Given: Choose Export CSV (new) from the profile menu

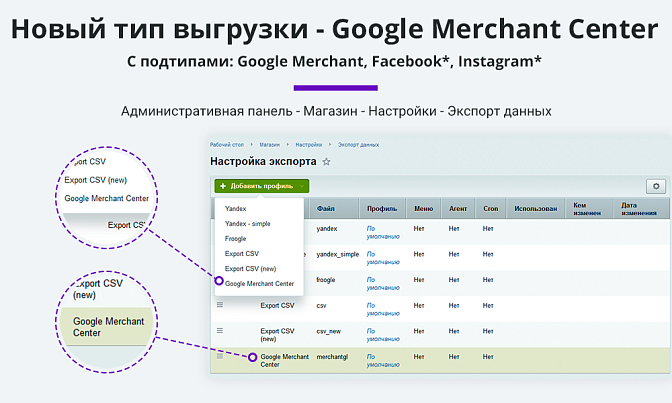Looking at the screenshot, I should [250, 269].
